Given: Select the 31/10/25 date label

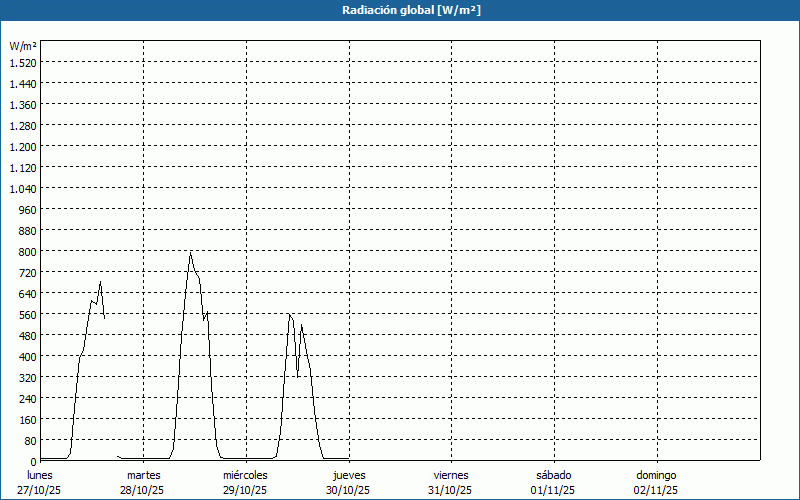Looking at the screenshot, I should pos(451,490).
